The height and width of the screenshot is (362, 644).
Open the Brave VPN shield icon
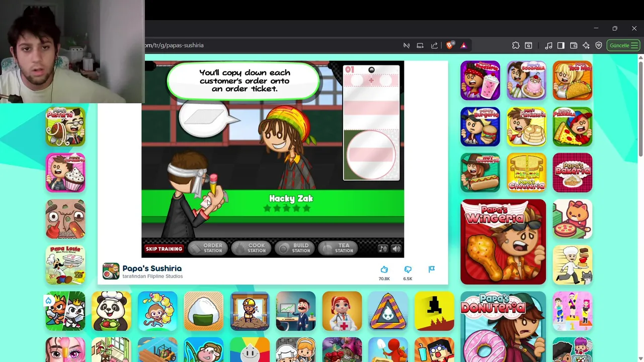click(x=599, y=45)
